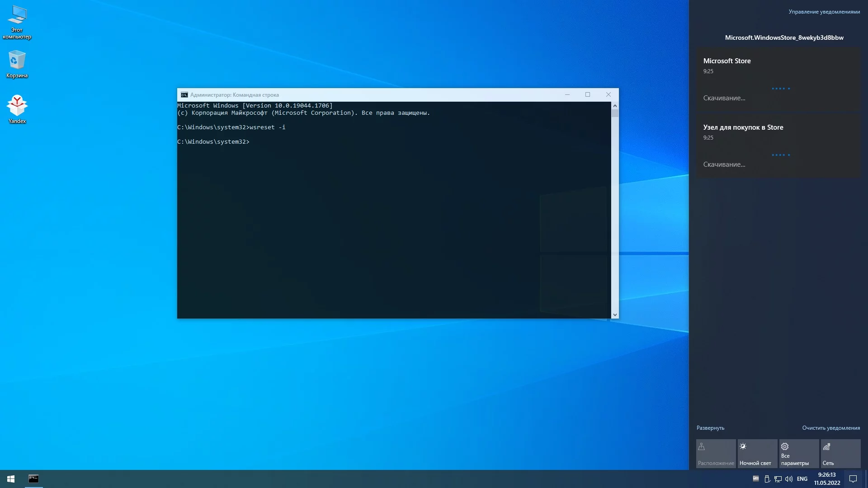Click the Command Prompt taskbar icon
This screenshot has height=488, width=868.
pyautogui.click(x=33, y=479)
